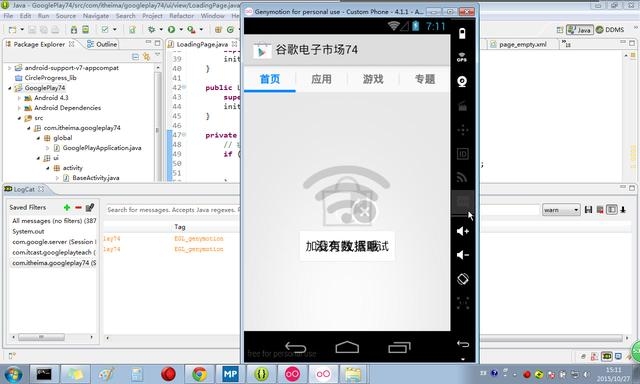
Task: Toggle Link with Editor in Package Explorer
Action: 146,57
